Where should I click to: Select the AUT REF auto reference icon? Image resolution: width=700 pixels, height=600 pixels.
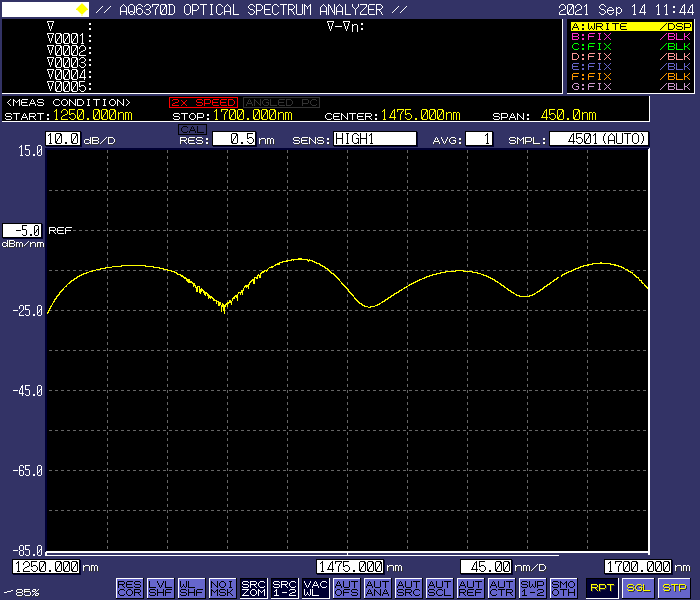(470, 588)
